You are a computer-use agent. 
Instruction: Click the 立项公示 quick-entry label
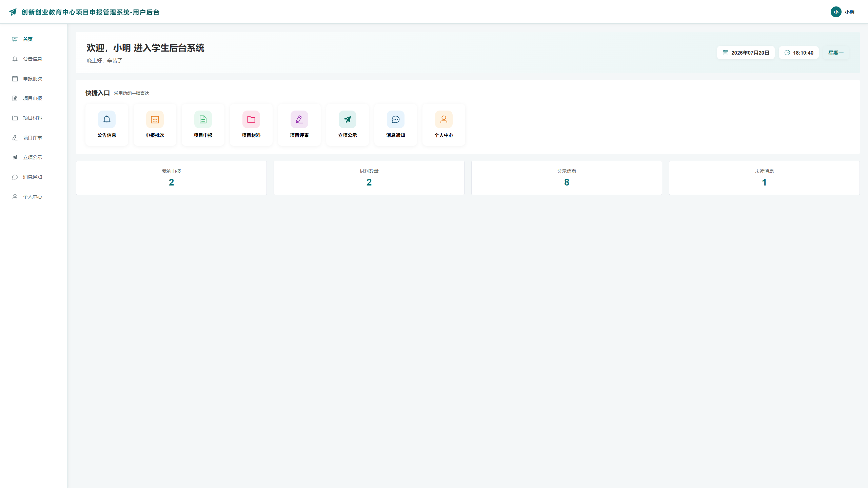click(348, 135)
